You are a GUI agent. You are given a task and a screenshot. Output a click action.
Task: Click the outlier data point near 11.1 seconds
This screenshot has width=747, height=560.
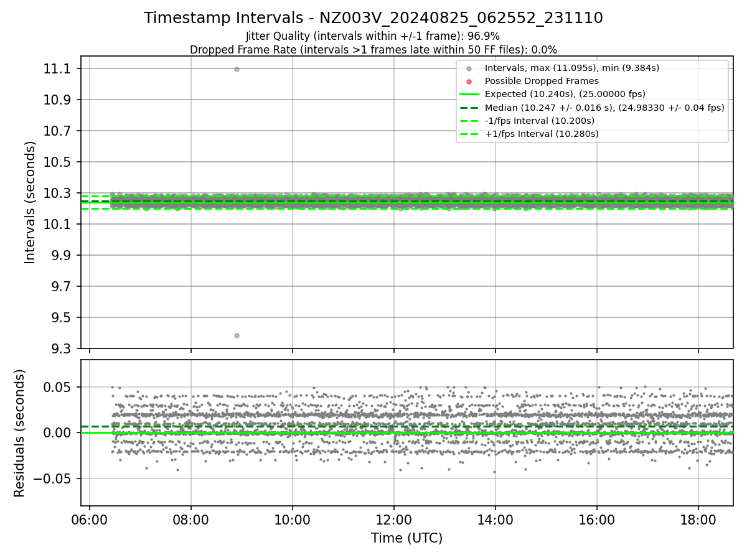click(237, 69)
